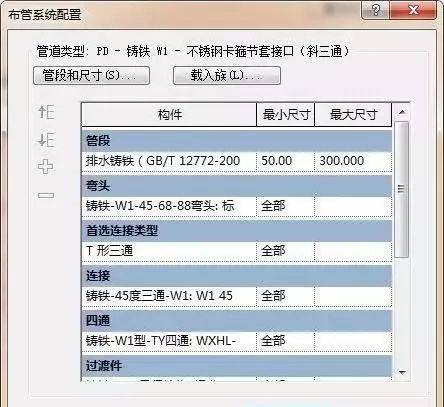Image resolution: width=444 pixels, height=407 pixels.
Task: Click the minus remove row icon
Action: 46,195
